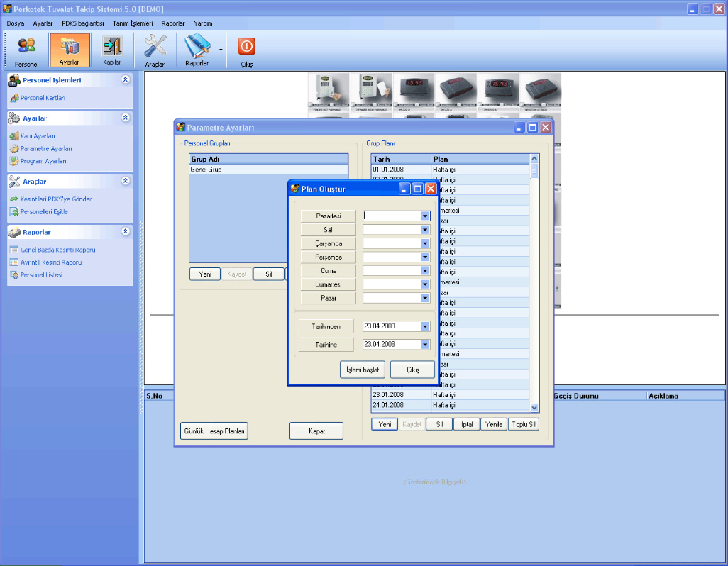The height and width of the screenshot is (566, 728).
Task: Open the Cuma plan dropdown
Action: pos(425,271)
